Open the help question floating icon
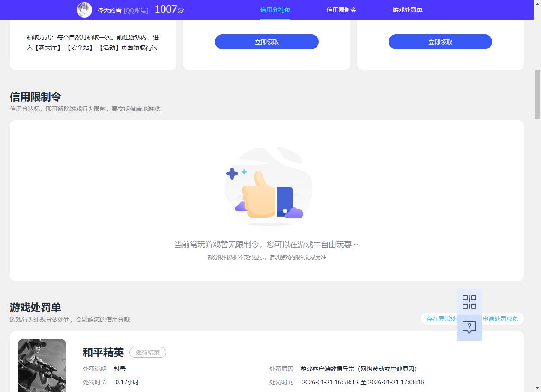 469,328
